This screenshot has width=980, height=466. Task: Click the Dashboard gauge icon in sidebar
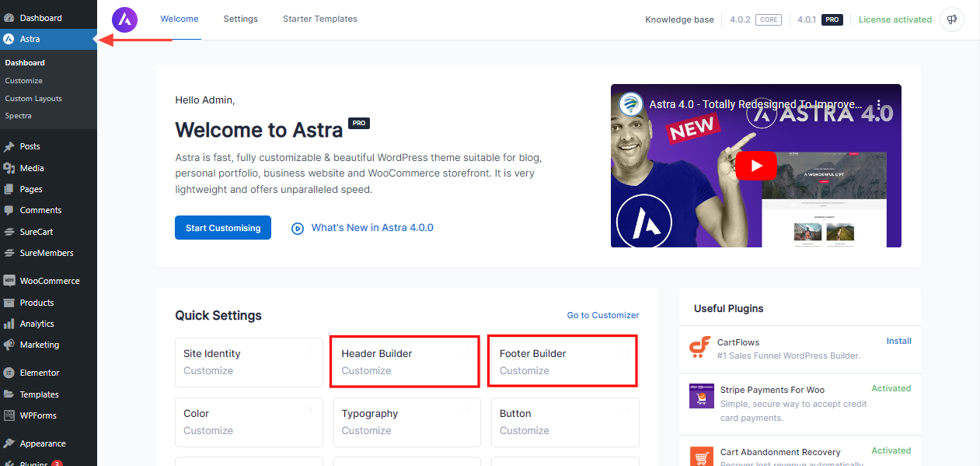tap(9, 17)
